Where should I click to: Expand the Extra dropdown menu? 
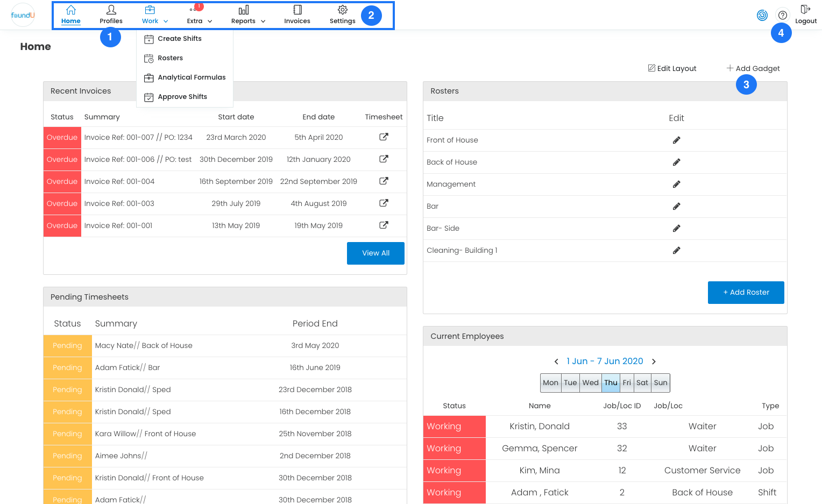pos(199,15)
